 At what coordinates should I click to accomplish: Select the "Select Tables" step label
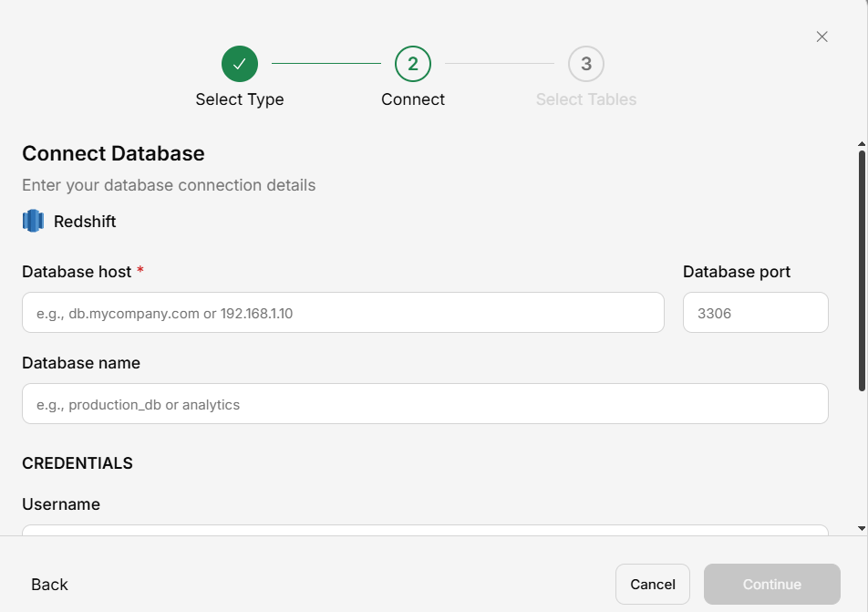586,99
